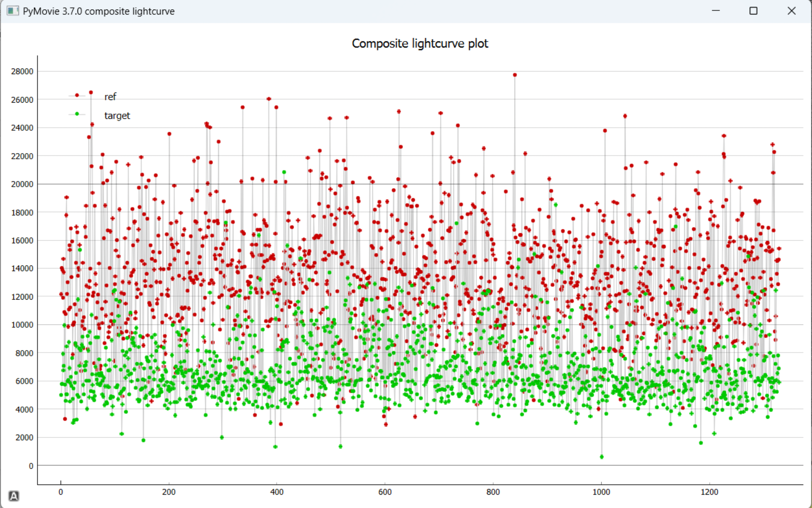Click the 0 y-axis tick label
This screenshot has height=508, width=812.
31,466
